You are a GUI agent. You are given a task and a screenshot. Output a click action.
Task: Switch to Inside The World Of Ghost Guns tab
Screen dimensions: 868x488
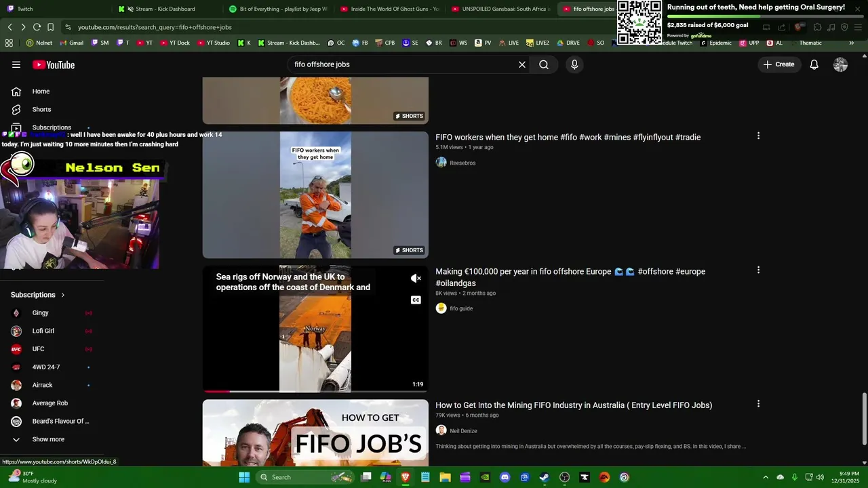390,9
